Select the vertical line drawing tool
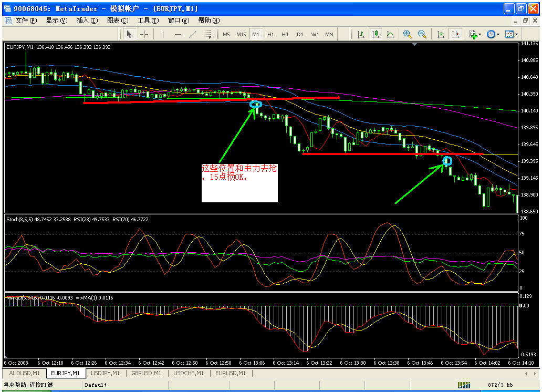The width and height of the screenshot is (542, 392). (x=163, y=34)
